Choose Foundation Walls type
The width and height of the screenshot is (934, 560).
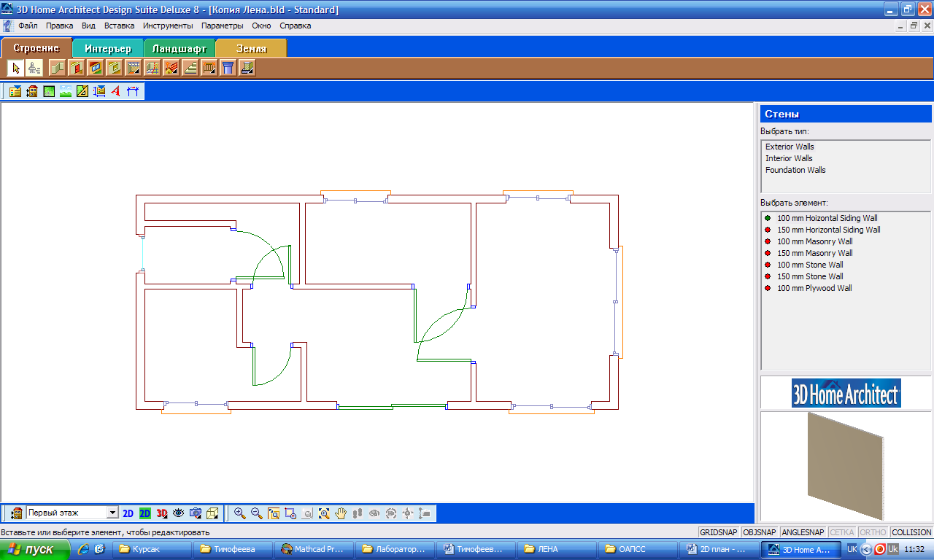[795, 170]
